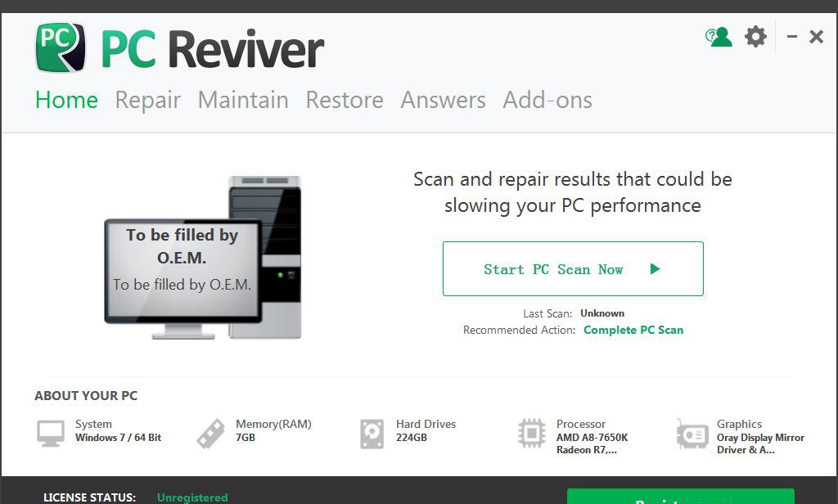Click the Processor chip icon
The width and height of the screenshot is (838, 504).
[x=532, y=434]
